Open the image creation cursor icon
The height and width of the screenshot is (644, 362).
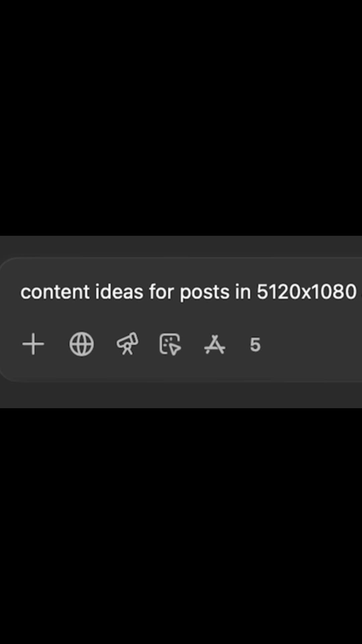pos(170,344)
